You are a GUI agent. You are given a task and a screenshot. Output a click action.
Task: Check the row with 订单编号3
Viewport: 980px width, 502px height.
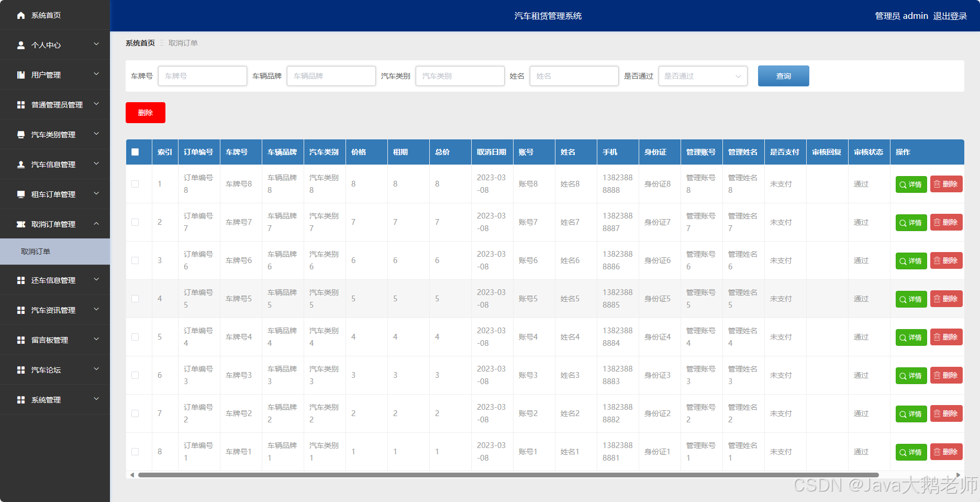click(x=135, y=375)
